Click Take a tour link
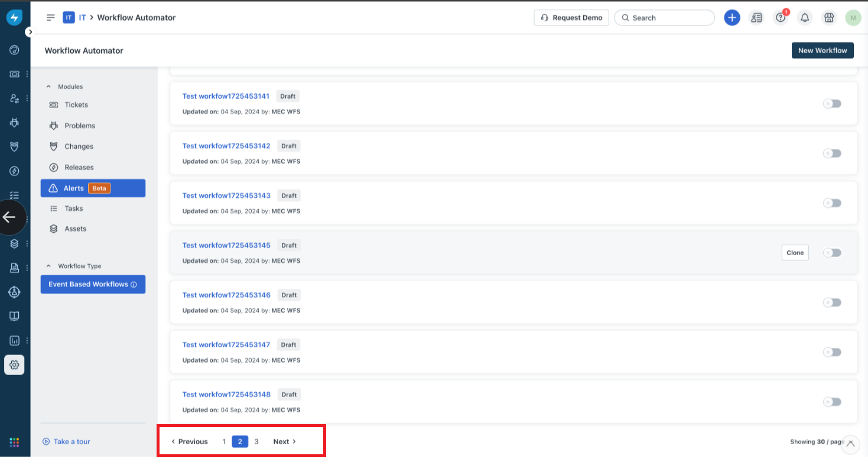868x459 pixels. point(66,442)
